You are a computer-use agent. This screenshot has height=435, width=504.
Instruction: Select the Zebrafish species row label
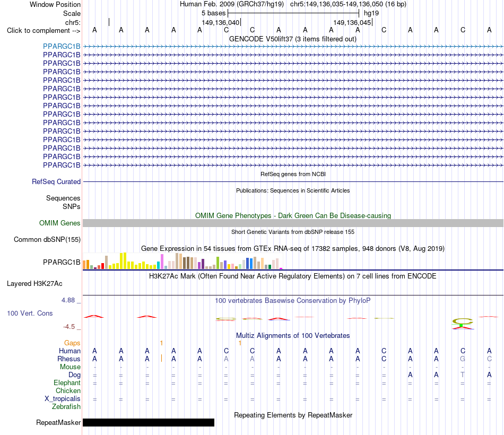click(x=66, y=407)
